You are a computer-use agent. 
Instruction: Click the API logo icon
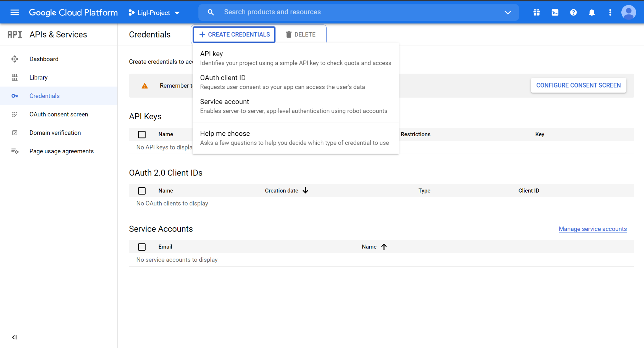[x=15, y=35]
